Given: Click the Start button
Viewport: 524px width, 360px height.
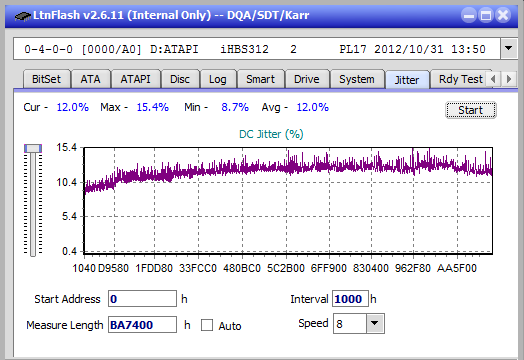Looking at the screenshot, I should pyautogui.click(x=471, y=110).
